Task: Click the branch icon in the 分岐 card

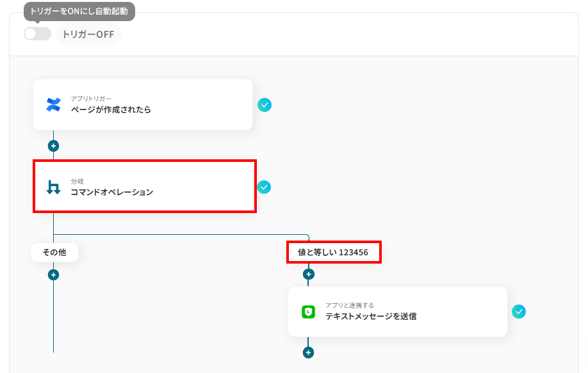Action: tap(53, 187)
